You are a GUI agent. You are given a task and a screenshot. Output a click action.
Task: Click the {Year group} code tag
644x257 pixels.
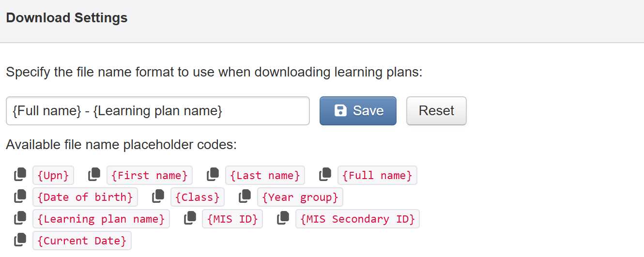coord(300,197)
